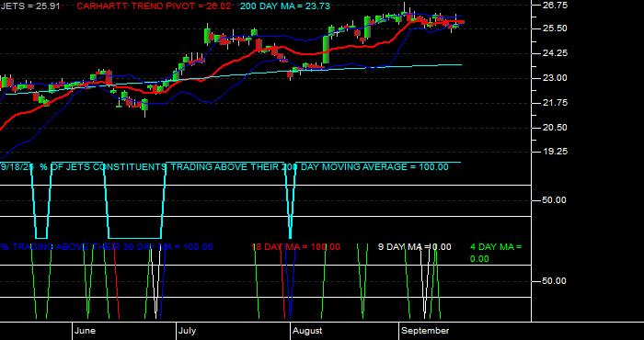Viewport: 644px width, 340px height.
Task: Click the 4 DAY MA = 0.00 label
Action: pyautogui.click(x=496, y=253)
